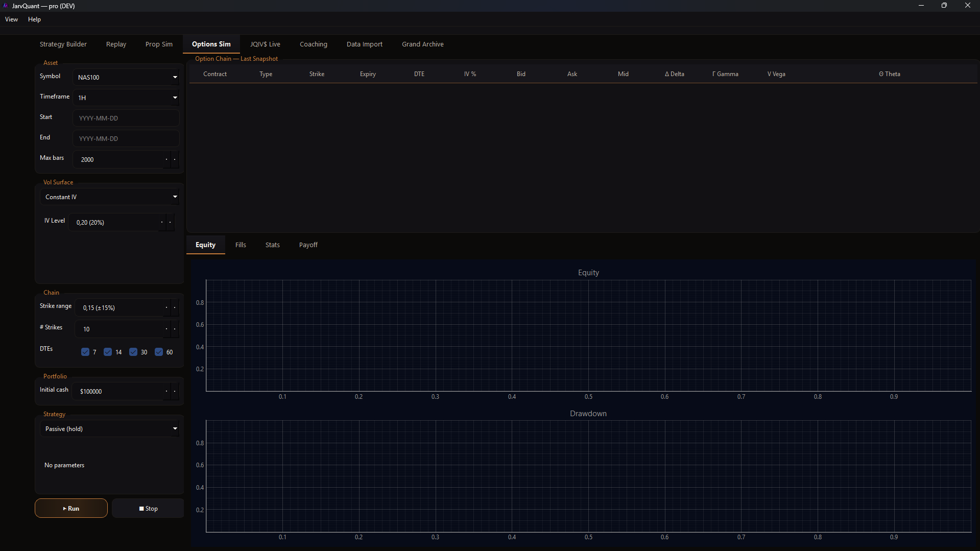Image resolution: width=980 pixels, height=551 pixels.
Task: Click the left stepper button of IV Level
Action: pos(162,223)
